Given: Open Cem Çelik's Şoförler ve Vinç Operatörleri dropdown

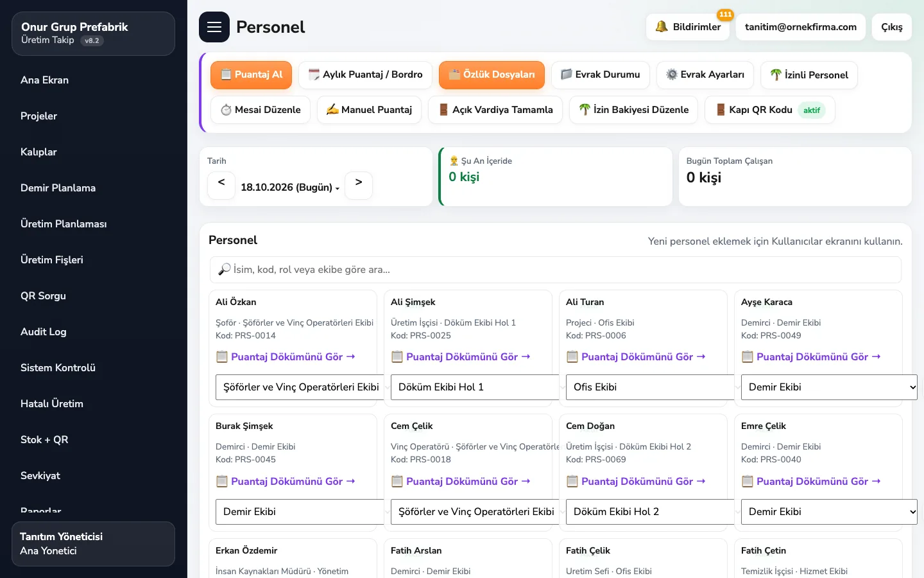Looking at the screenshot, I should (x=475, y=512).
